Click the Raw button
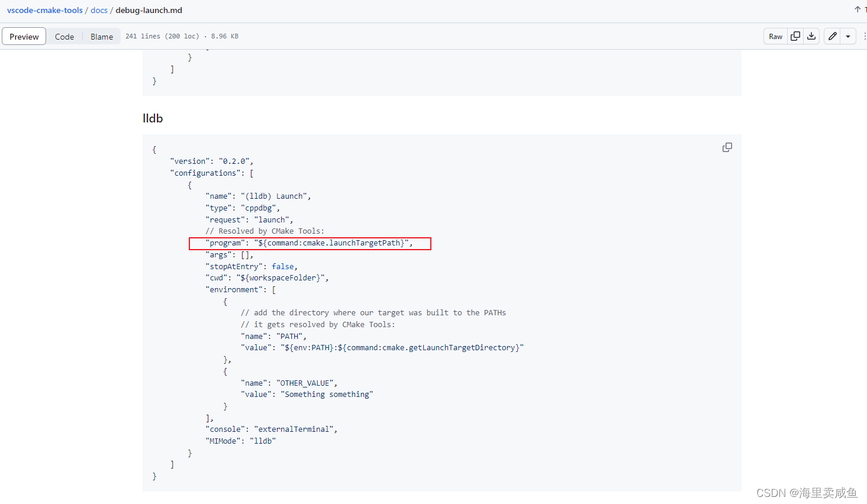 (775, 36)
